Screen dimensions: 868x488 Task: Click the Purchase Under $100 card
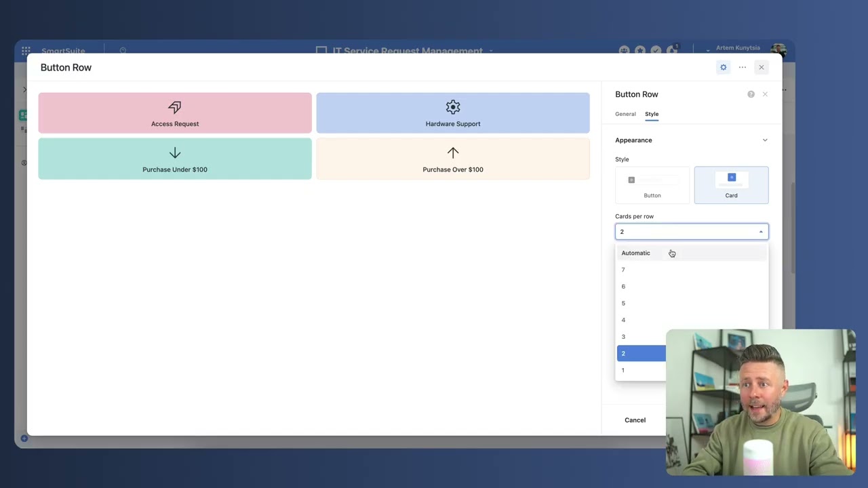[x=175, y=159]
